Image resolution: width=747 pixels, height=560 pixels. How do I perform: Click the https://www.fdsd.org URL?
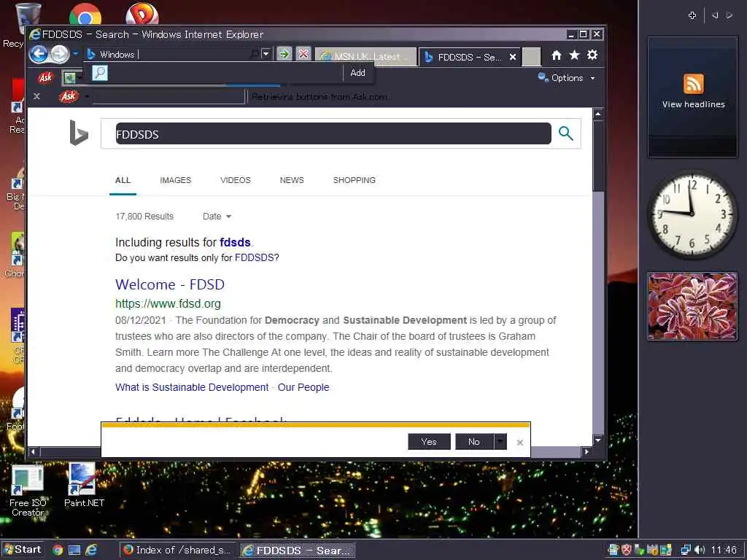point(168,304)
